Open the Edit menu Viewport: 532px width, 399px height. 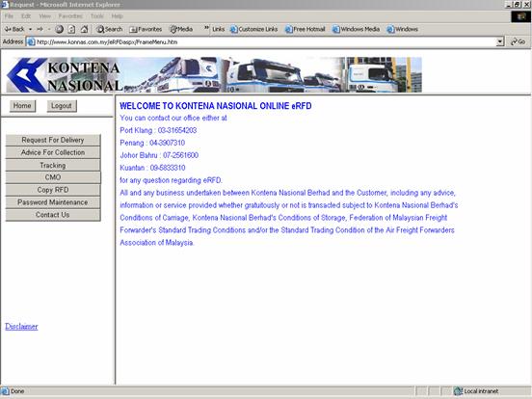click(x=26, y=16)
